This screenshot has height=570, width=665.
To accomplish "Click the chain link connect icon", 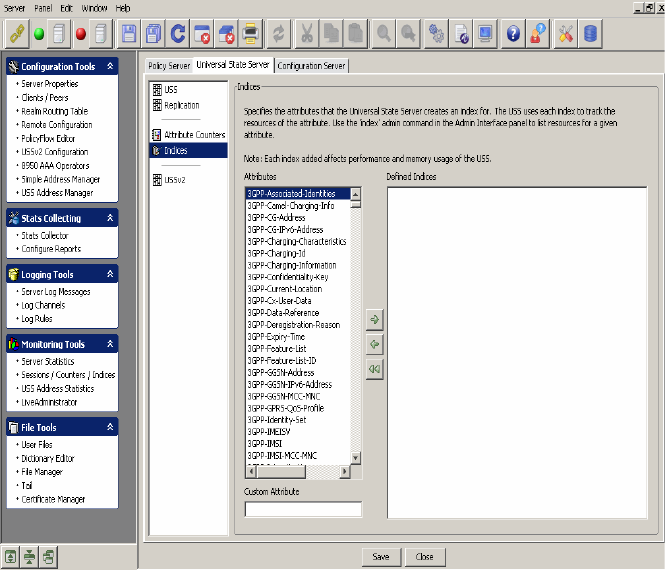I will pyautogui.click(x=16, y=33).
